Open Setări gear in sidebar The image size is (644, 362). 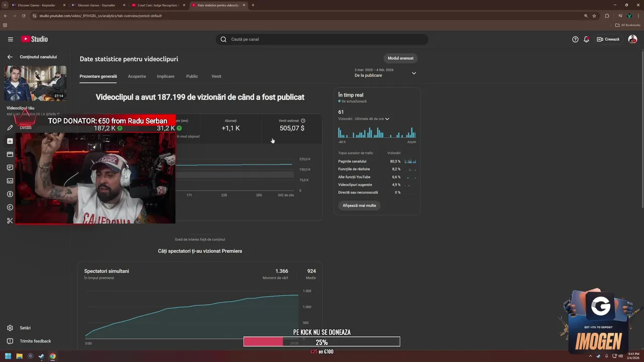10,328
